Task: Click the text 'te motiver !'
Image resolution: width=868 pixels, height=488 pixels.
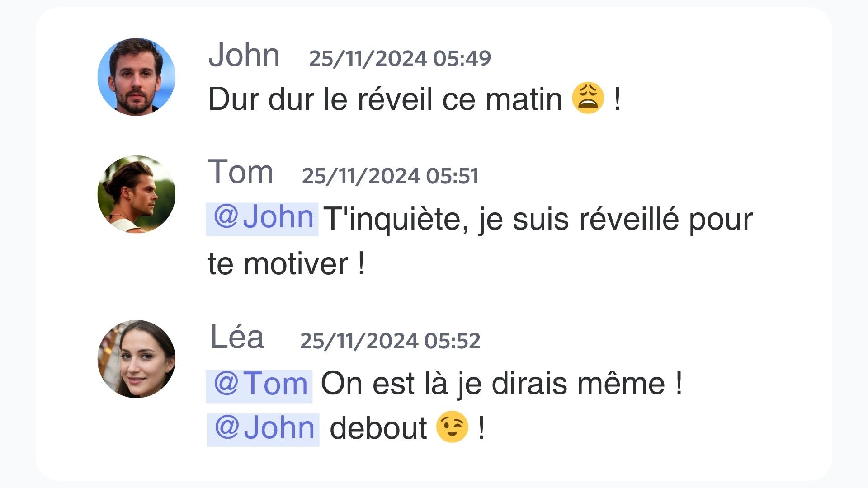Action: [286, 264]
